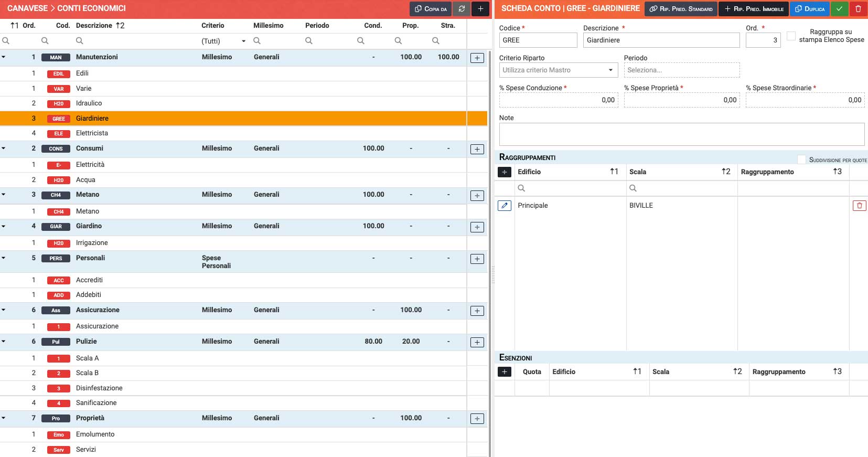The image size is (868, 457).
Task: Click the Periodo Seleziona field
Action: 682,70
